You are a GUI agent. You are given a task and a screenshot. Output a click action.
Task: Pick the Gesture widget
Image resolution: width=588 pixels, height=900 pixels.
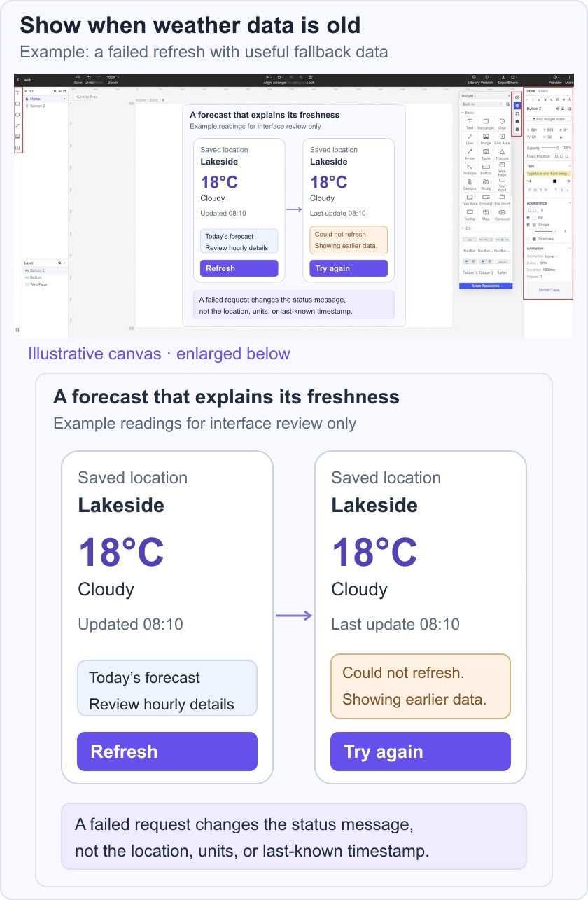(x=470, y=184)
